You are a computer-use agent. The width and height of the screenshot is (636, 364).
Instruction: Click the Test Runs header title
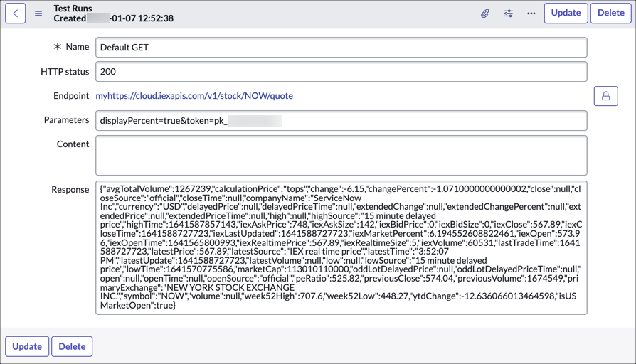tap(73, 8)
